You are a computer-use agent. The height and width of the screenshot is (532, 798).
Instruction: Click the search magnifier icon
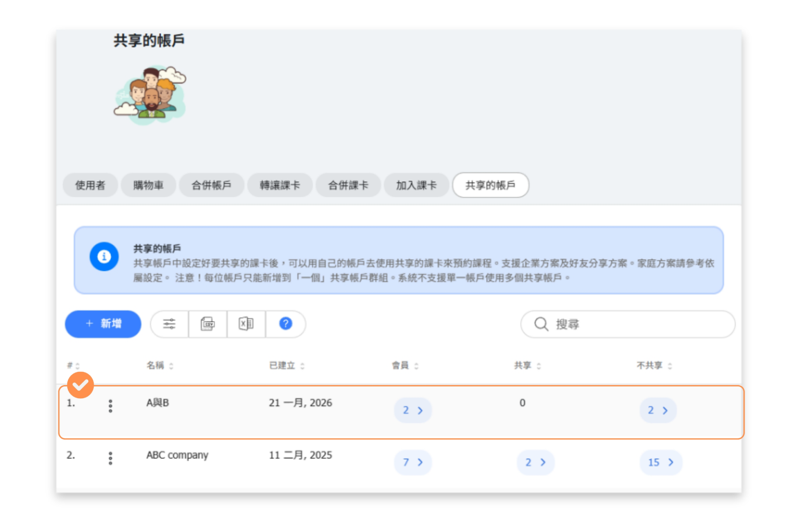[541, 324]
